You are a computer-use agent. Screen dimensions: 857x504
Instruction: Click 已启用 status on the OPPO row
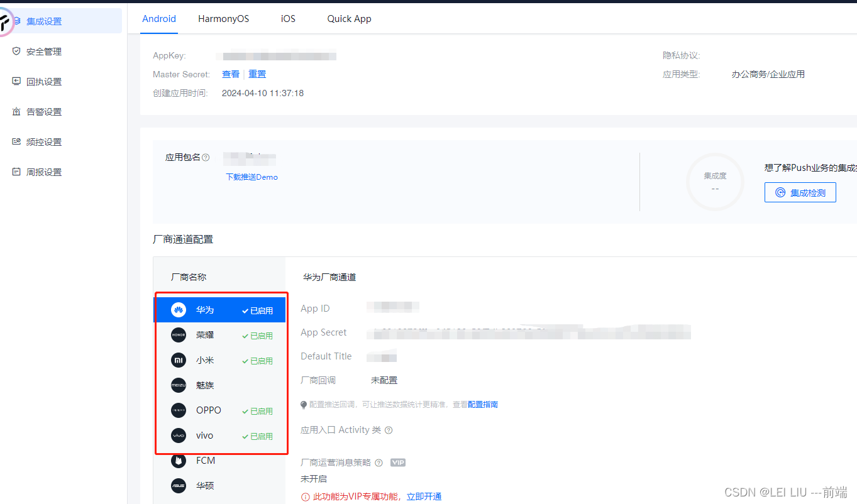(258, 412)
